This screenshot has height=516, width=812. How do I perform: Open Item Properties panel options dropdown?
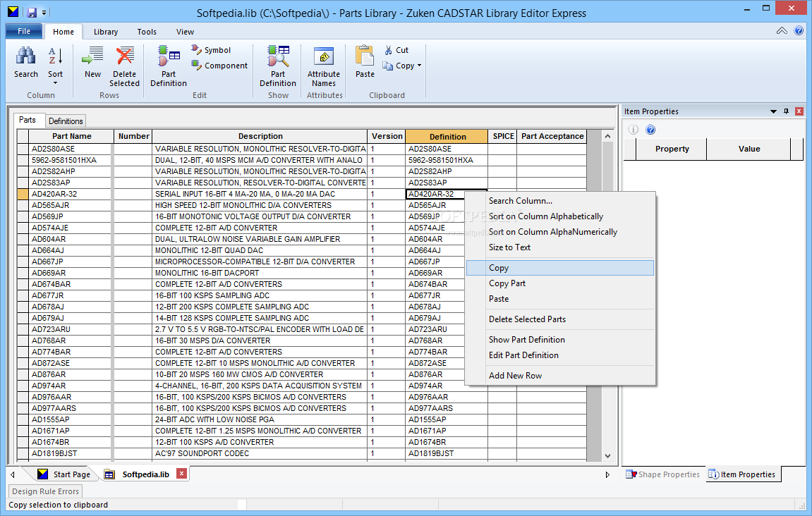pyautogui.click(x=773, y=111)
